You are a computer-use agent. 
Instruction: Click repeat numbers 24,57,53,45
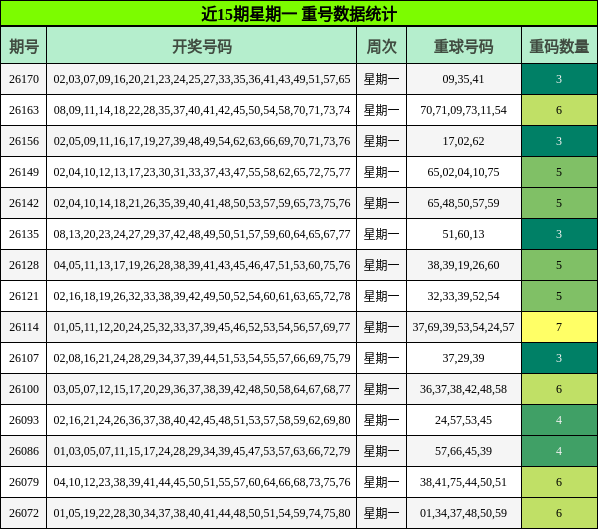coord(463,420)
